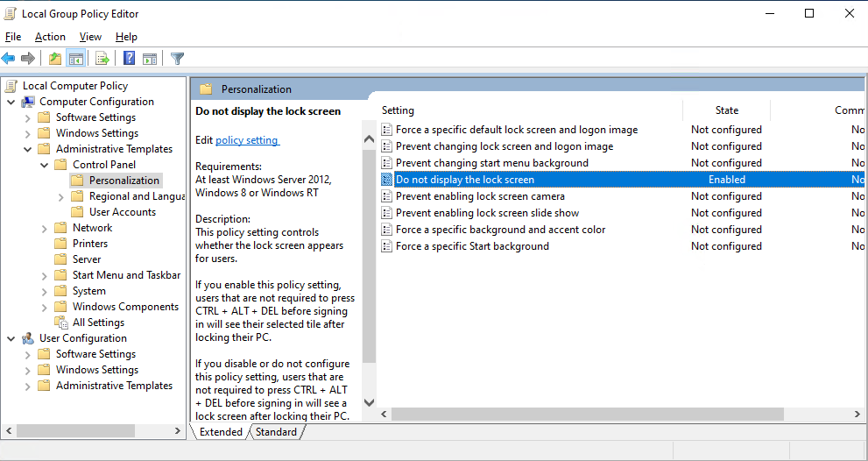
Task: Click the Local Computer Policy scroll icon
Action: pyautogui.click(x=11, y=86)
